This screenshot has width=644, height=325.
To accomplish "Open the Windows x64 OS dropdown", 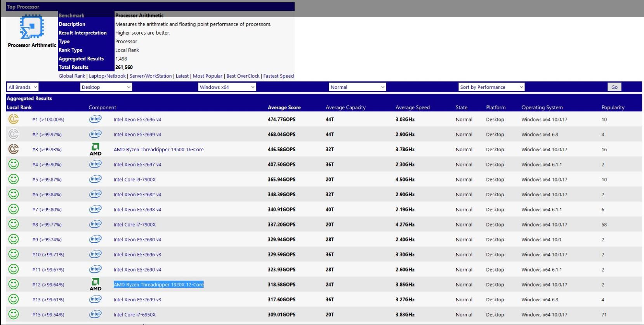I will 227,87.
